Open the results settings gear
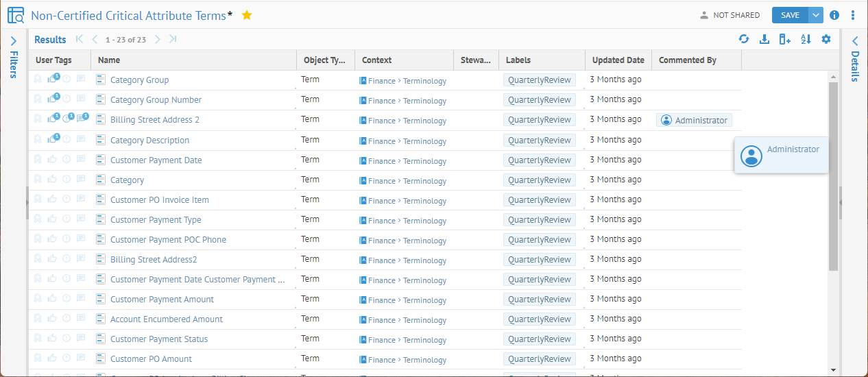This screenshot has height=377, width=868. tap(826, 39)
